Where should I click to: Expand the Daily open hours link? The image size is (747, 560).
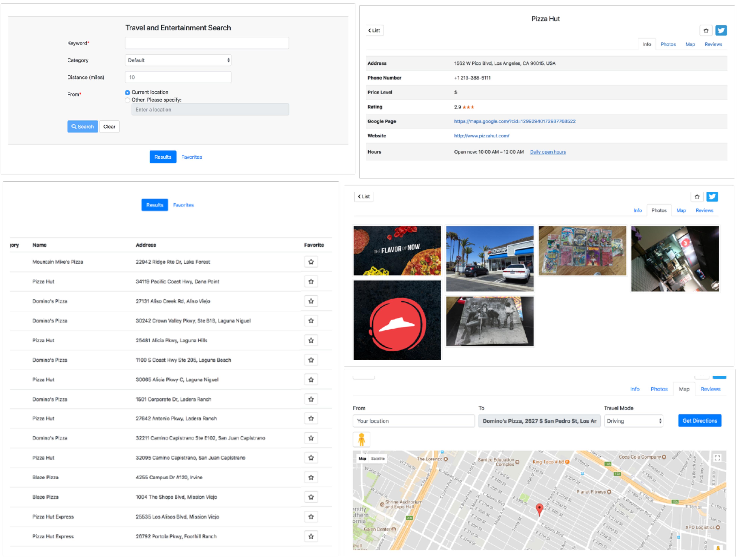(547, 152)
